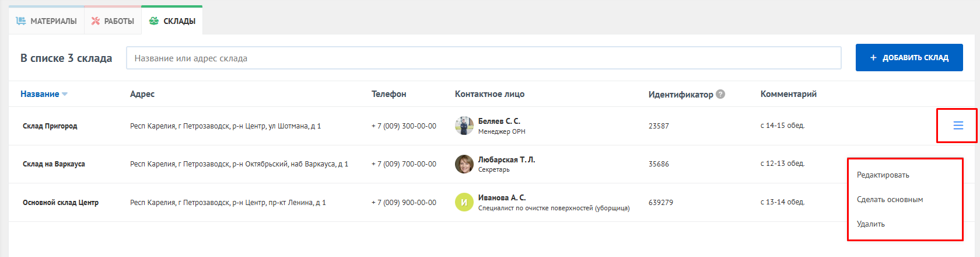
Task: Choose Сделать основным in the menu
Action: (x=890, y=200)
